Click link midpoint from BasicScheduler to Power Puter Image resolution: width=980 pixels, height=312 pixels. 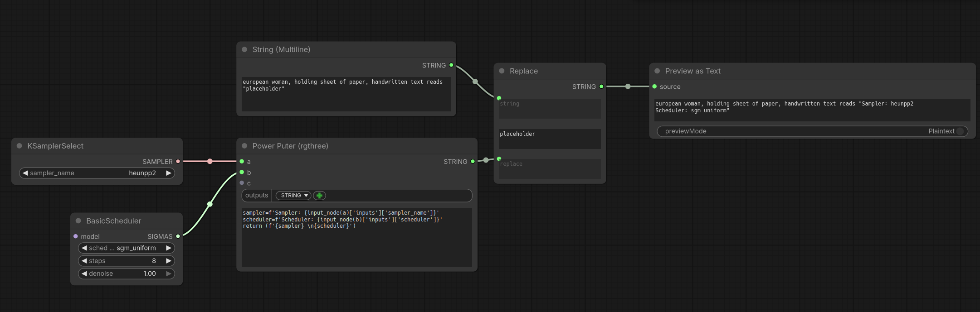click(210, 204)
